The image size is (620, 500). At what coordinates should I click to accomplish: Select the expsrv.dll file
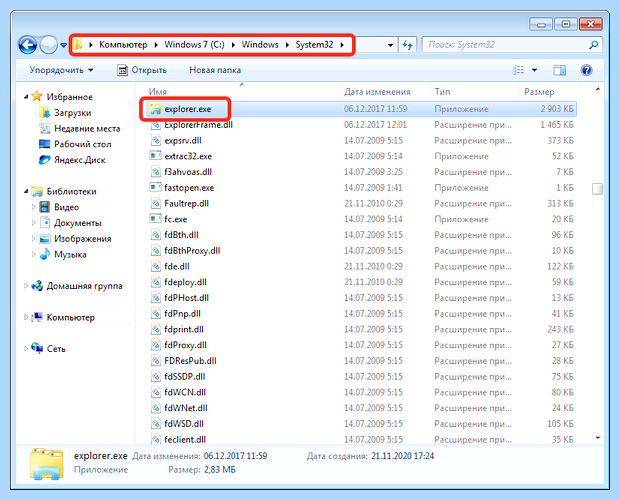(x=361, y=140)
